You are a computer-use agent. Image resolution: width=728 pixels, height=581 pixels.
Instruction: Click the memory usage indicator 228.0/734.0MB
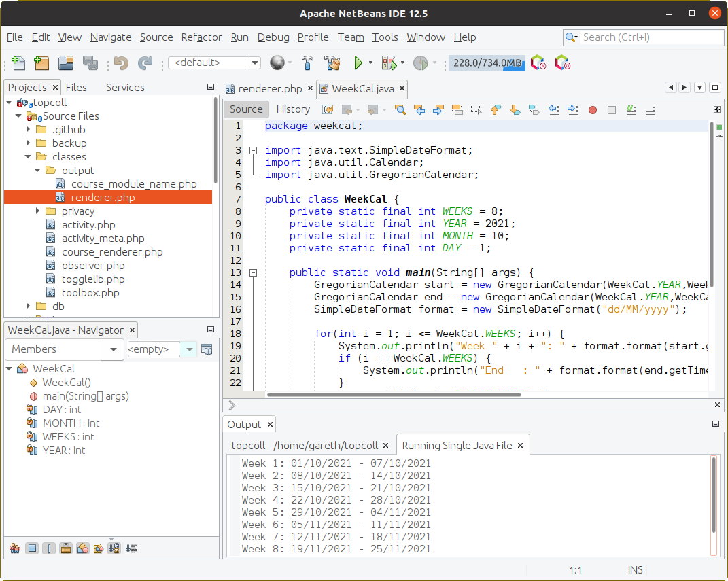tap(487, 63)
